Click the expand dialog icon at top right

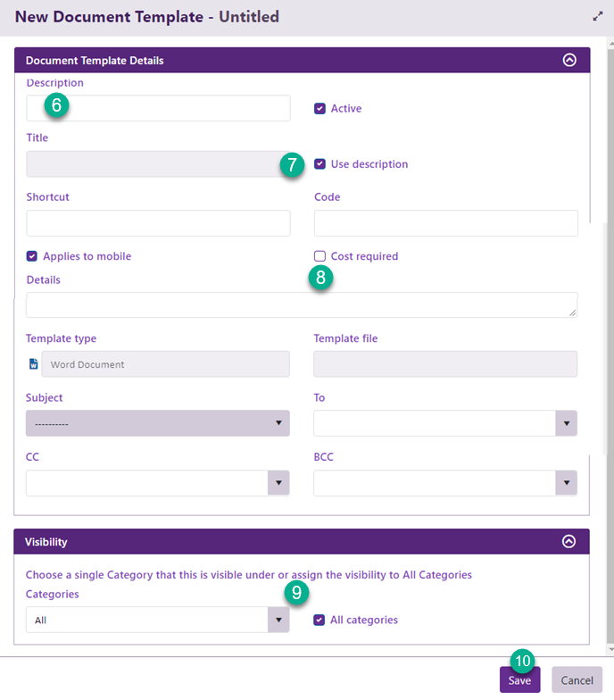597,16
